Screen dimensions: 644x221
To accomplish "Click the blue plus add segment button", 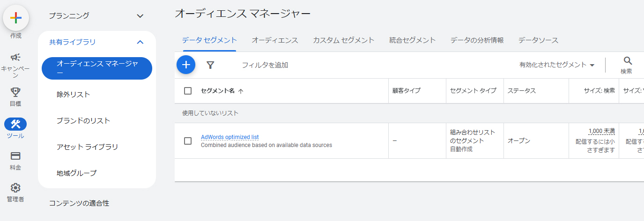I will tap(186, 65).
